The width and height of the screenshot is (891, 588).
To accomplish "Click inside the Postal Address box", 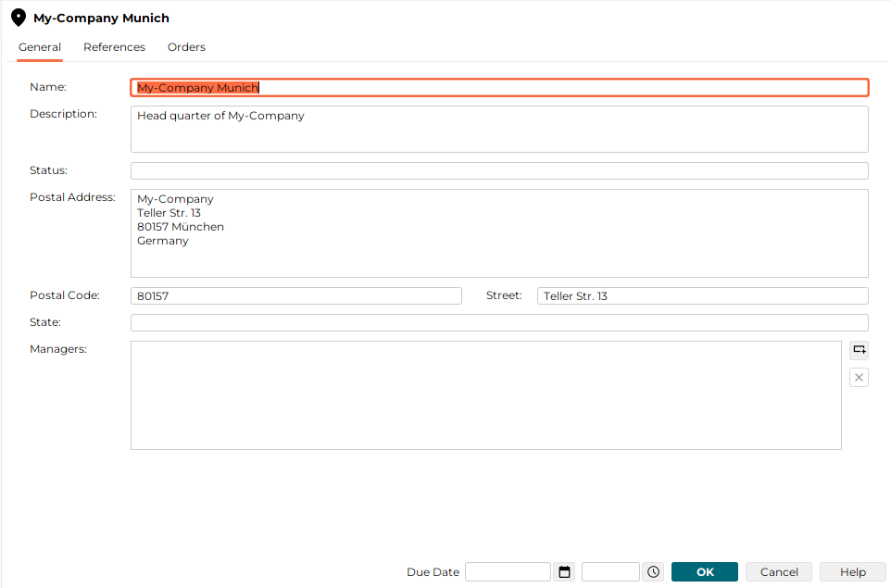I will [x=499, y=233].
